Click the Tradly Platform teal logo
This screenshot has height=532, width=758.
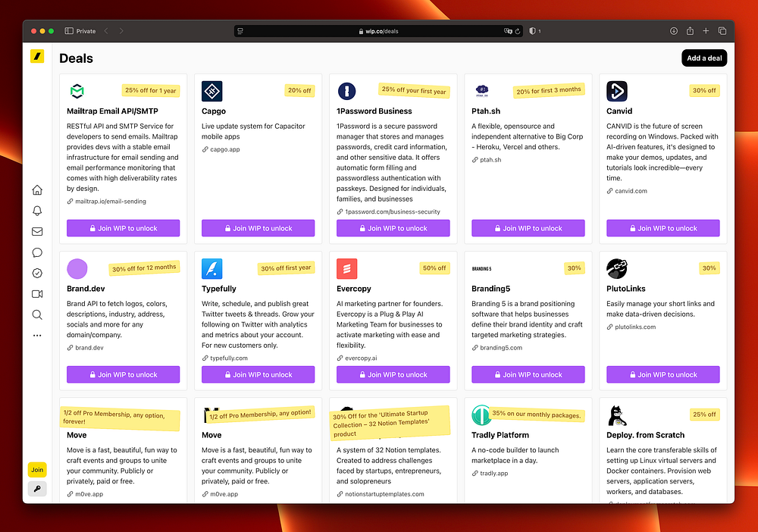tap(481, 415)
